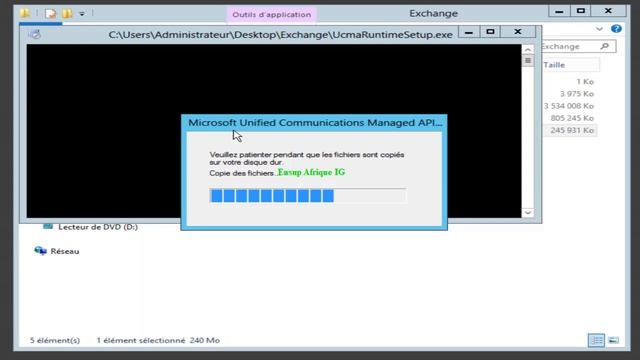640x360 pixels.
Task: Click the New folder quick access icon
Action: (67, 13)
